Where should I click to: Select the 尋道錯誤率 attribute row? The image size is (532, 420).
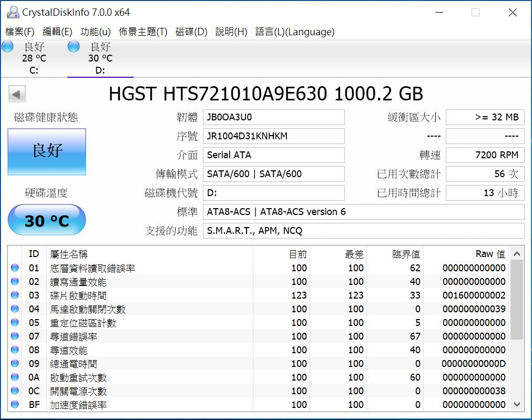click(258, 336)
